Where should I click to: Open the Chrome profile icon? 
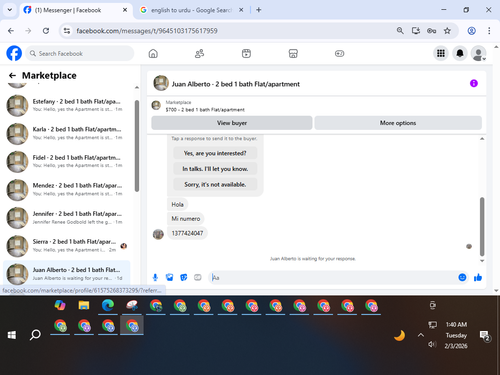(x=471, y=31)
